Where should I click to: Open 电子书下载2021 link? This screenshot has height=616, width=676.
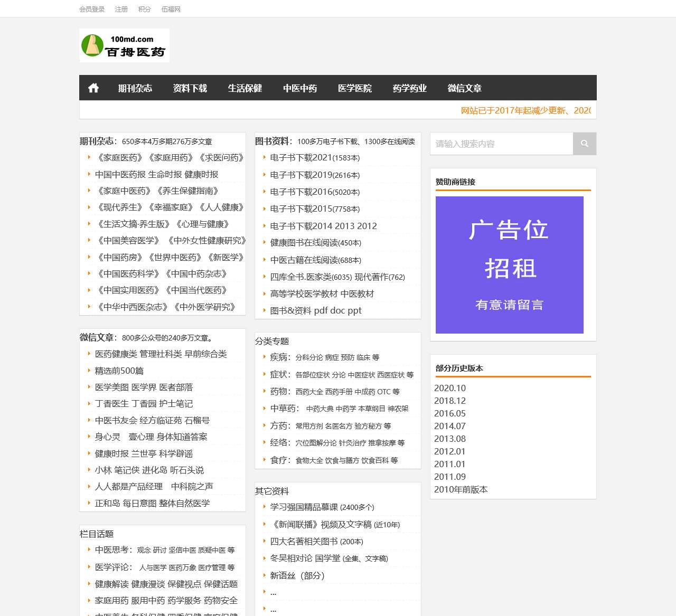point(301,158)
